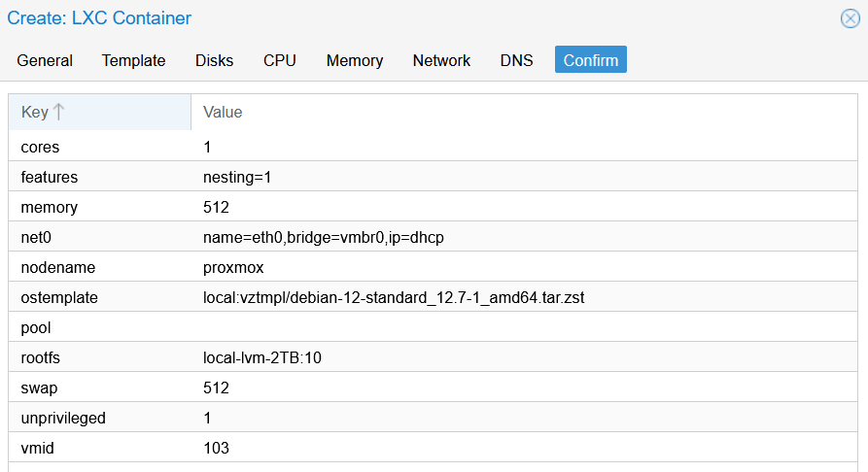Sort the table by Value column header
This screenshot has width=868, height=472.
tap(223, 112)
